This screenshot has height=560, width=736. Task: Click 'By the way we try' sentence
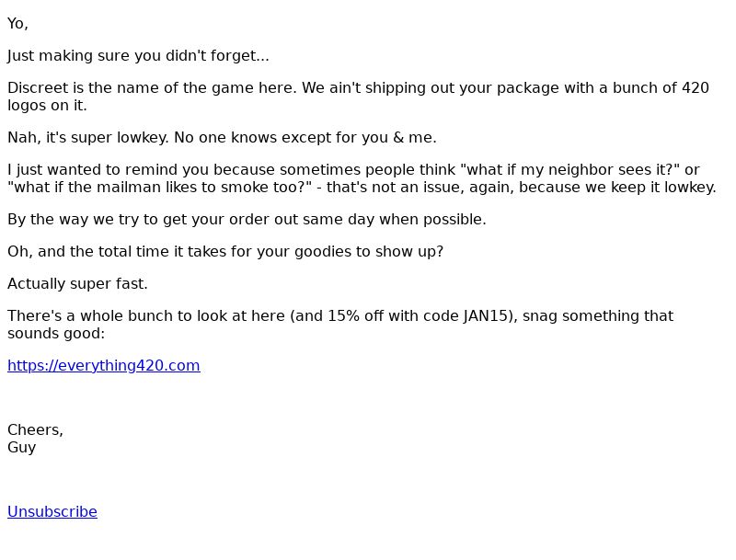coord(247,219)
